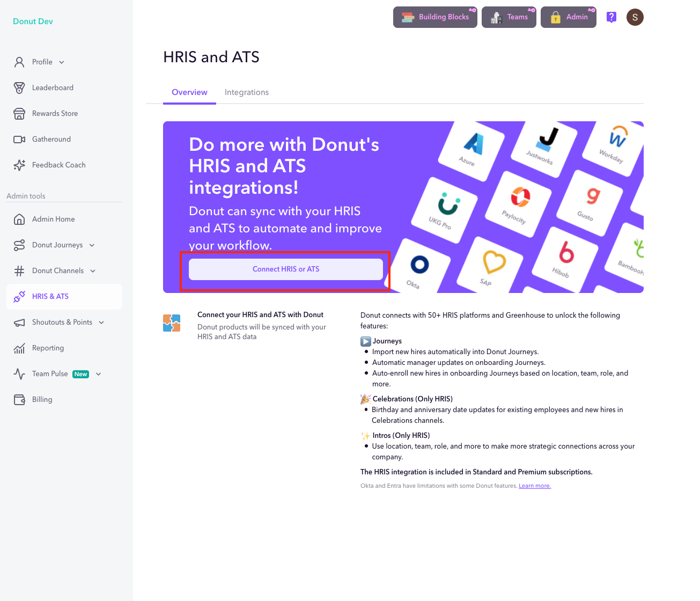Click the Azure integration card
Image resolution: width=700 pixels, height=601 pixels.
coord(471,151)
